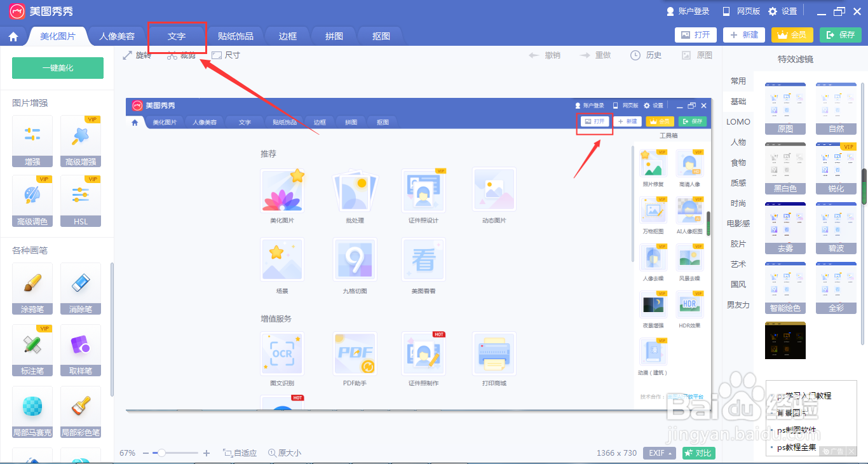The height and width of the screenshot is (464, 868).
Task: Click the 打开 open button
Action: click(x=696, y=35)
